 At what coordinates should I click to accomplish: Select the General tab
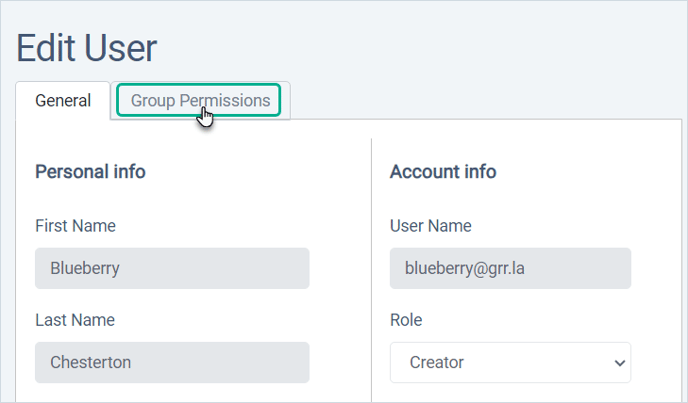(x=63, y=101)
